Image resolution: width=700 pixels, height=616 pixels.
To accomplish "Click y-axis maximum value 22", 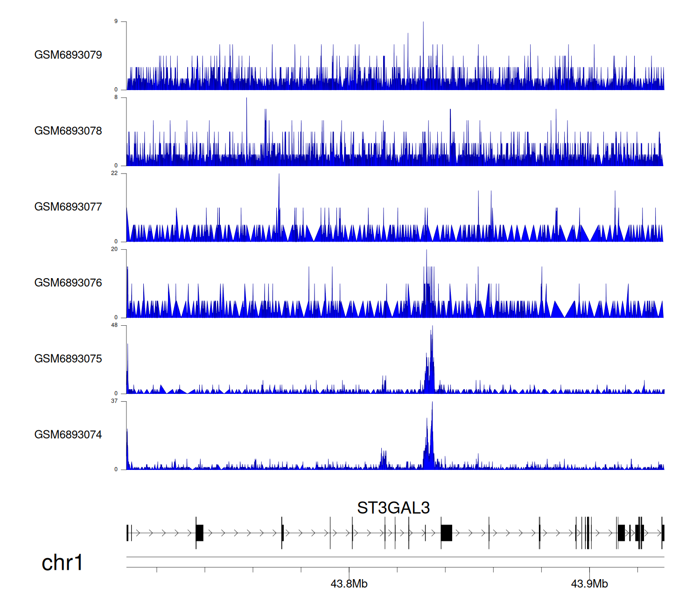I will pyautogui.click(x=114, y=174).
